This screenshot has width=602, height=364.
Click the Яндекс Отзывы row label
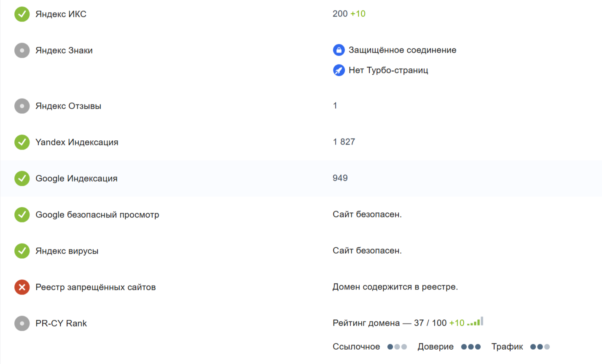tap(68, 106)
